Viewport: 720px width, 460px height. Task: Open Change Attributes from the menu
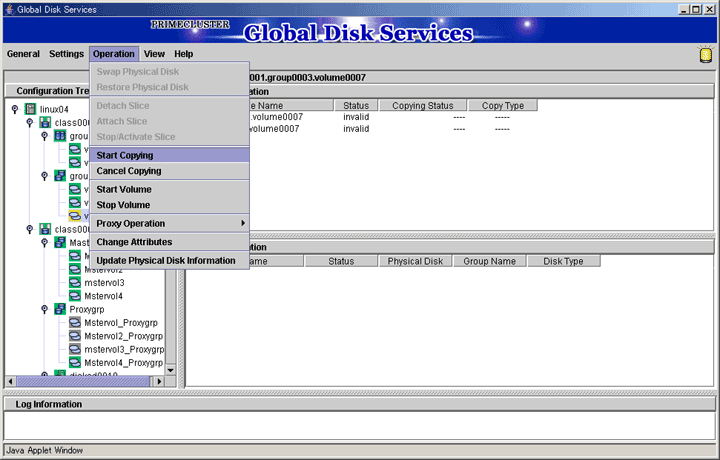(x=170, y=242)
